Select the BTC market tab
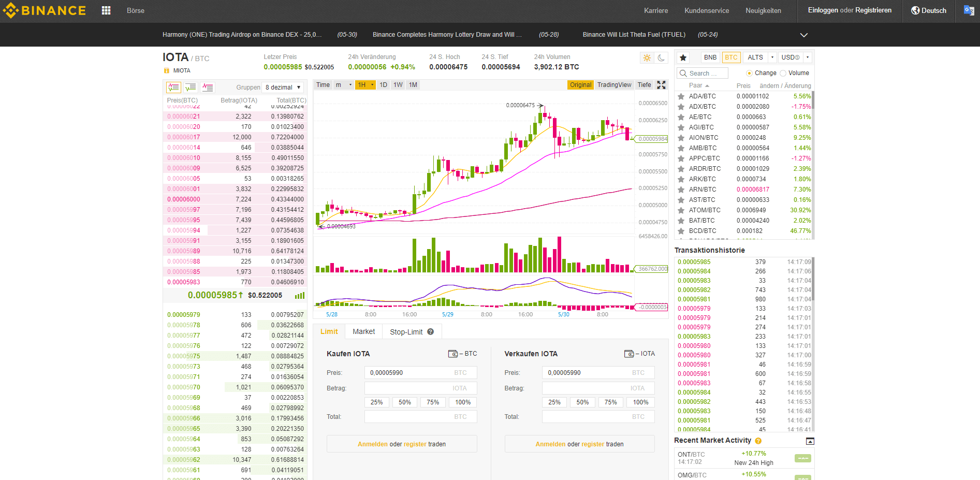This screenshot has height=480, width=980. click(731, 57)
